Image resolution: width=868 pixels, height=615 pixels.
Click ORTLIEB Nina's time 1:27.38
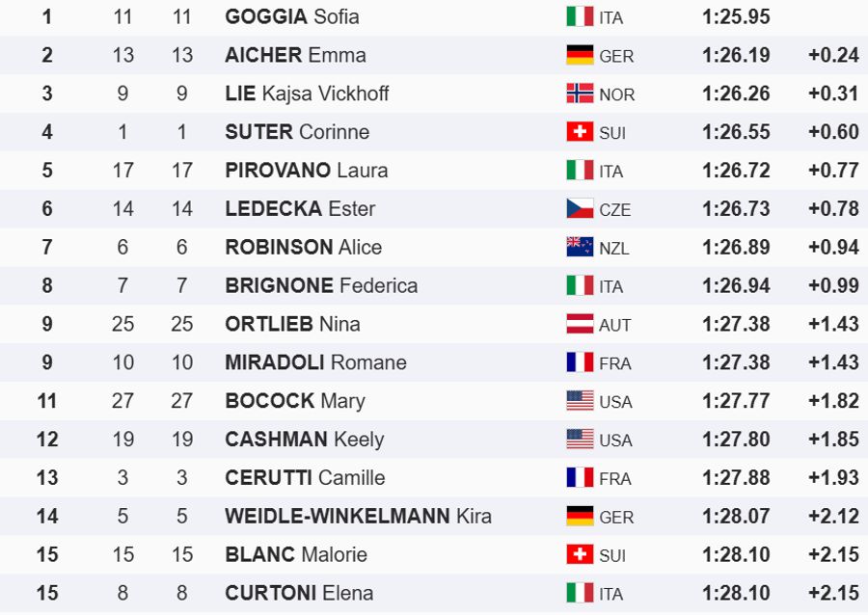(736, 324)
